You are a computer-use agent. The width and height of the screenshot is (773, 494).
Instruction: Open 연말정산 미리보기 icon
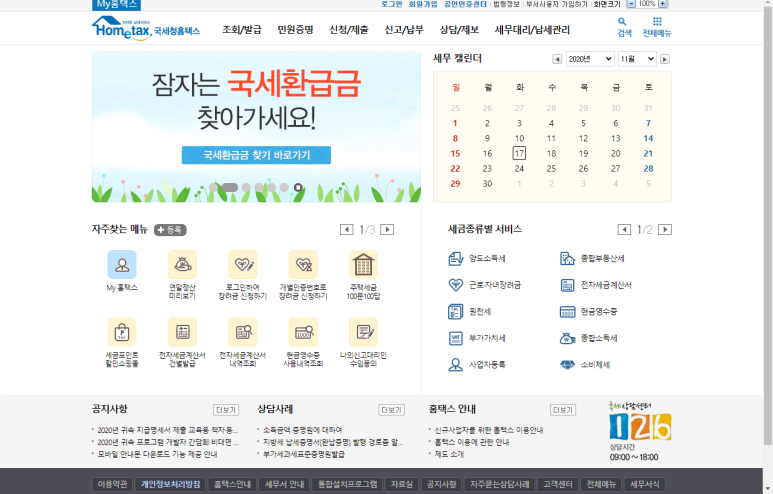tap(182, 265)
